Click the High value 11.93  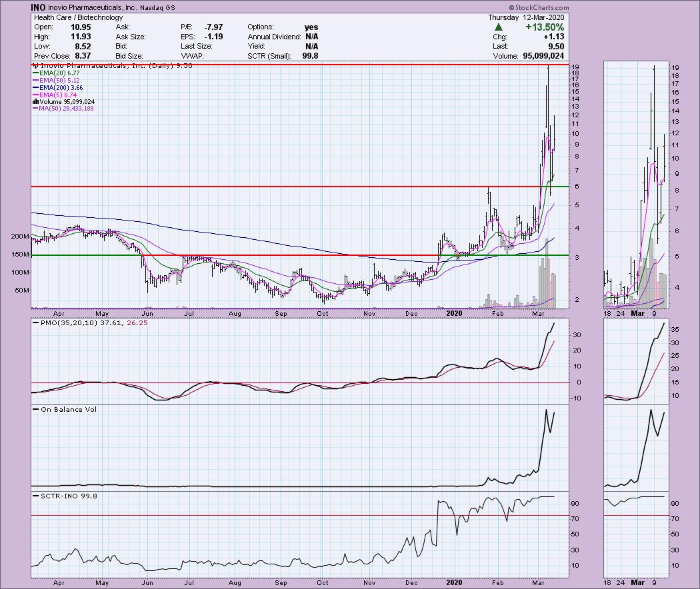pyautogui.click(x=81, y=37)
